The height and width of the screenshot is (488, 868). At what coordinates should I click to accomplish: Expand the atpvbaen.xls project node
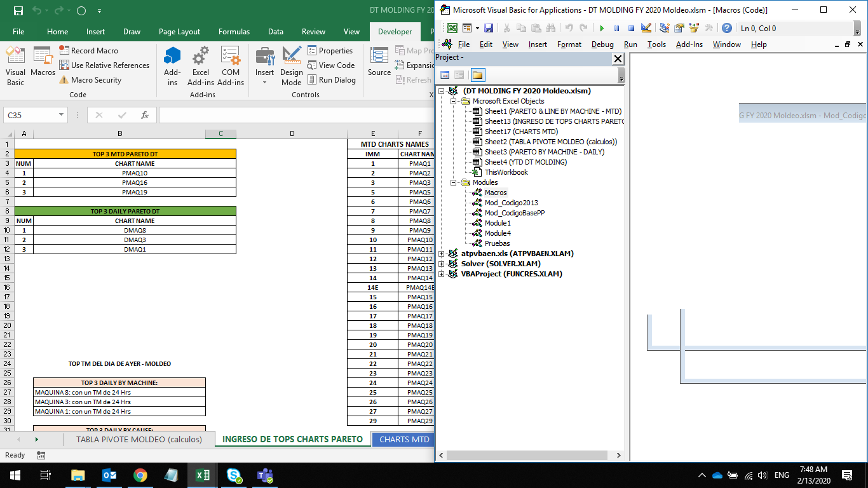pyautogui.click(x=442, y=254)
